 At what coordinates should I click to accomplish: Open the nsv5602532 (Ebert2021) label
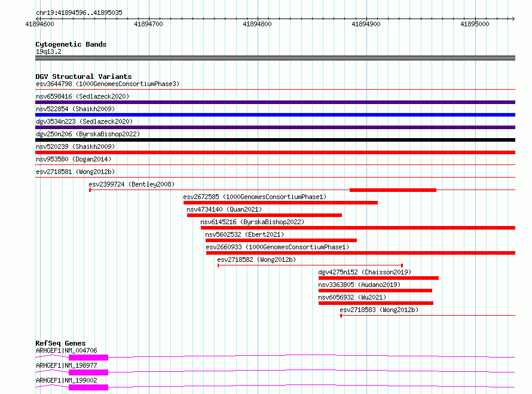[x=244, y=234]
